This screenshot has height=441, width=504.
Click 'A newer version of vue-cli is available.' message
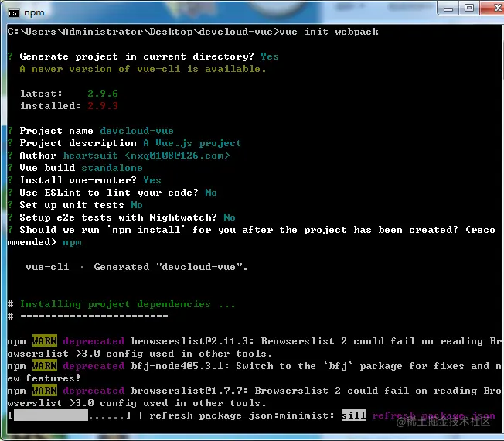143,69
